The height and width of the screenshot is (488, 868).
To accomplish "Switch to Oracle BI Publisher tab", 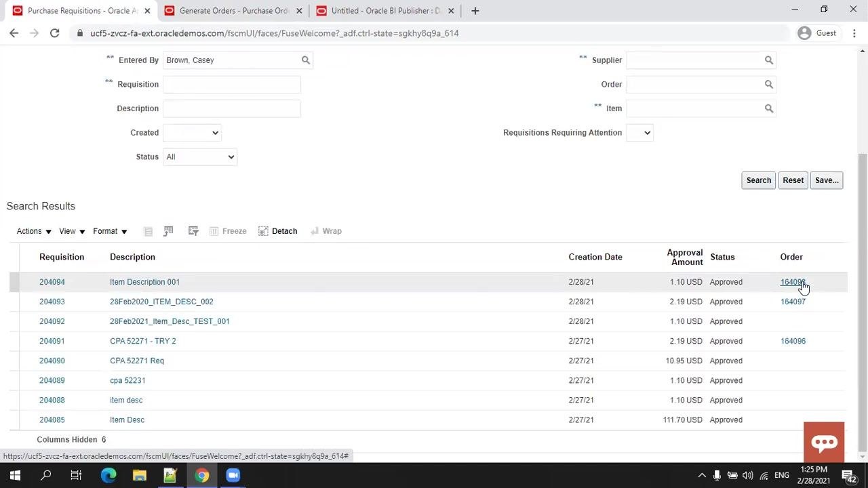I will pos(384,11).
